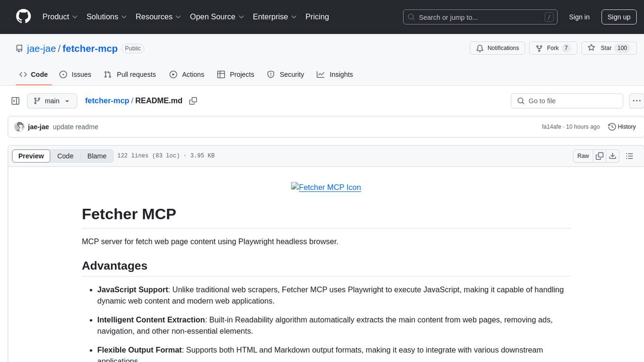
Task: Expand the Solutions menu
Action: [107, 17]
